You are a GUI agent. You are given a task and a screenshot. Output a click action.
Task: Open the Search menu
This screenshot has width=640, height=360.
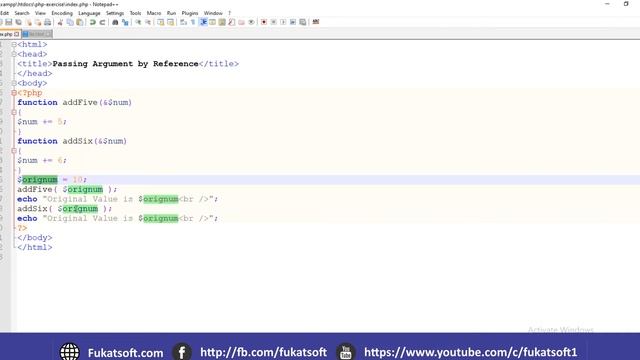pyautogui.click(x=22, y=13)
